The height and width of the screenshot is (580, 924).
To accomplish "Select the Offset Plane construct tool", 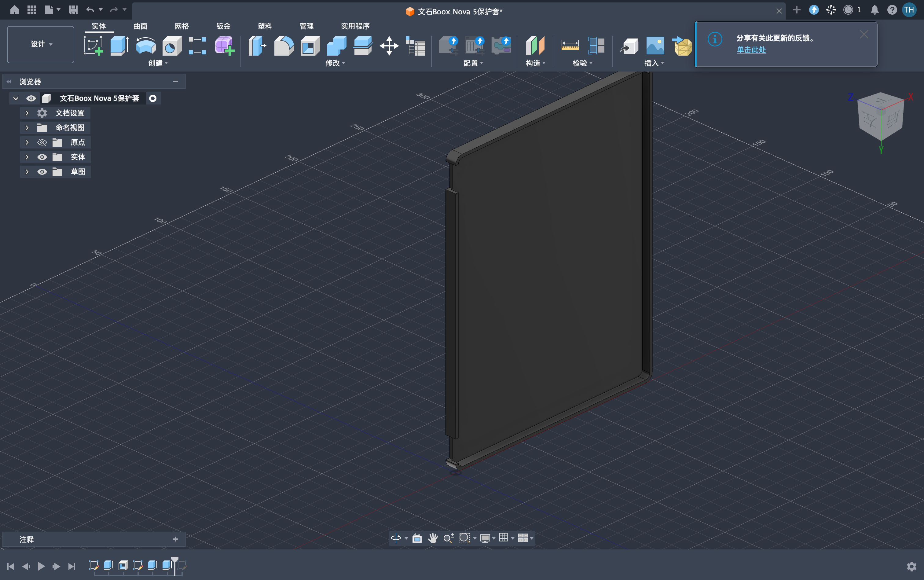I will (535, 46).
